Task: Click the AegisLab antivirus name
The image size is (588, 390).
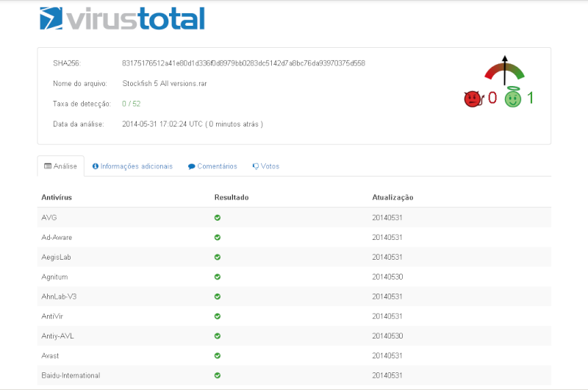Action: pyautogui.click(x=56, y=257)
